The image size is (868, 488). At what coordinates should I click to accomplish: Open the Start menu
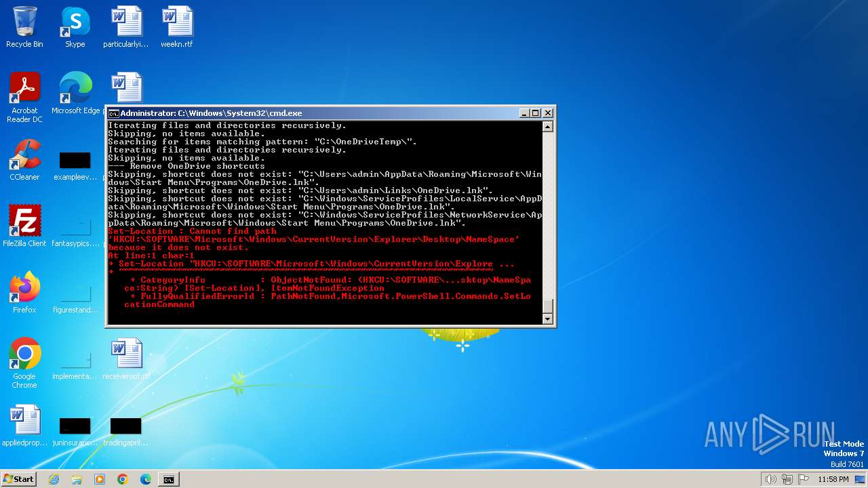[x=19, y=479]
